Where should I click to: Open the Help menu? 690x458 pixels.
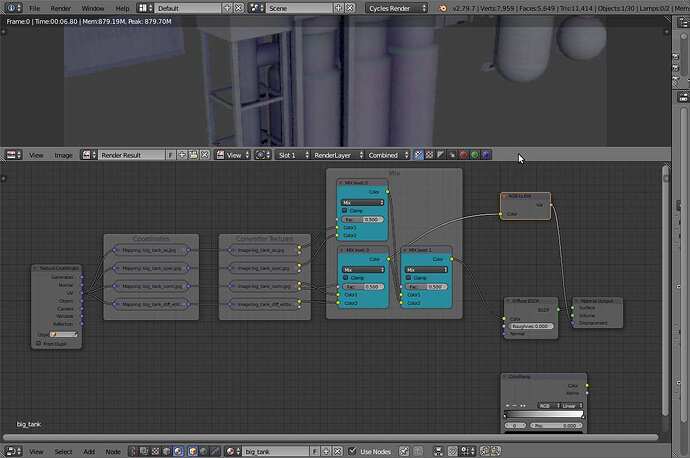(122, 8)
